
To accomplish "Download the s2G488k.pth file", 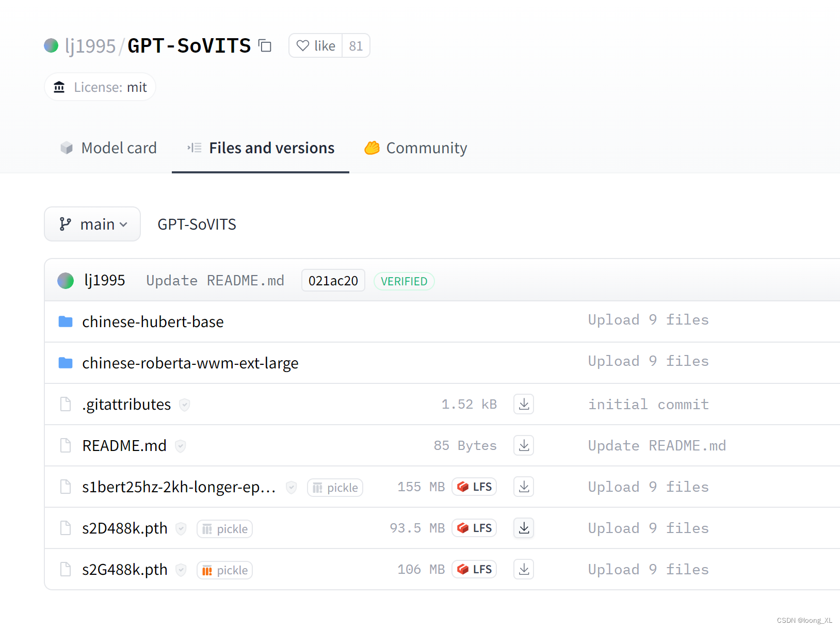I will tap(524, 569).
